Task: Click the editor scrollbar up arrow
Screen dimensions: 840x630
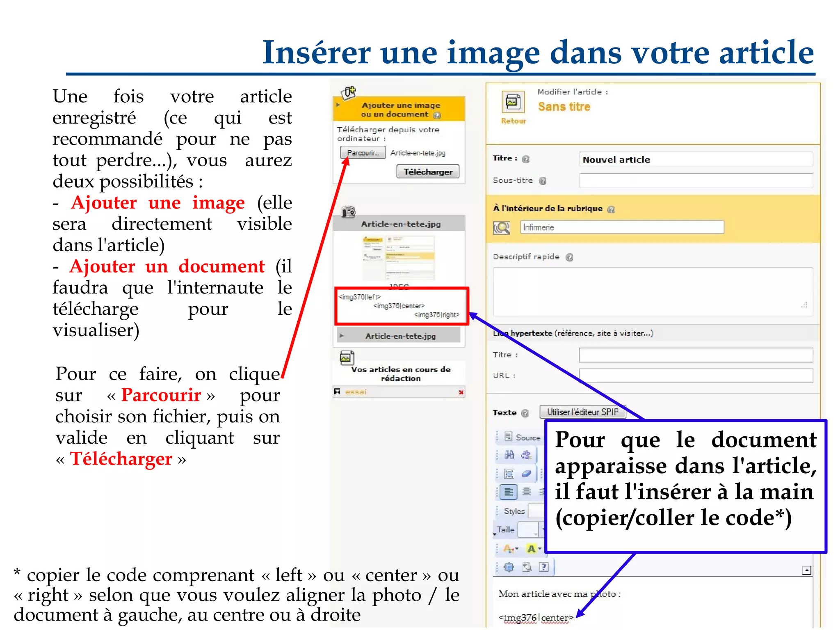Action: pyautogui.click(x=807, y=570)
